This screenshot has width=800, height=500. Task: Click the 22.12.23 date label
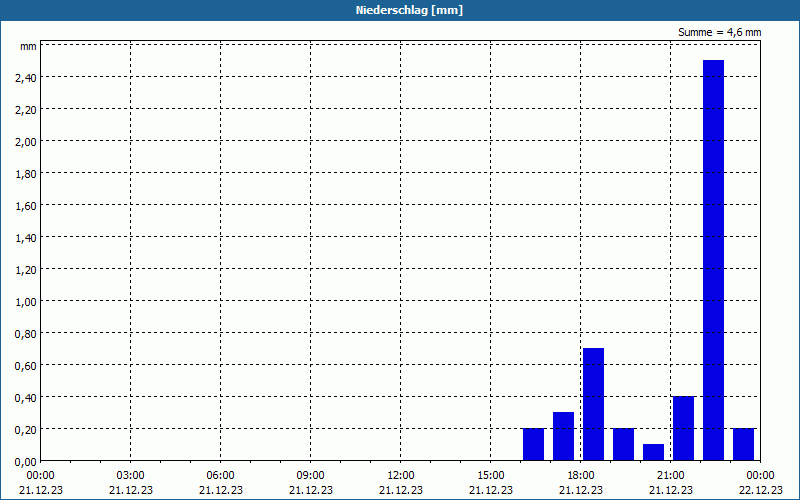(x=760, y=490)
